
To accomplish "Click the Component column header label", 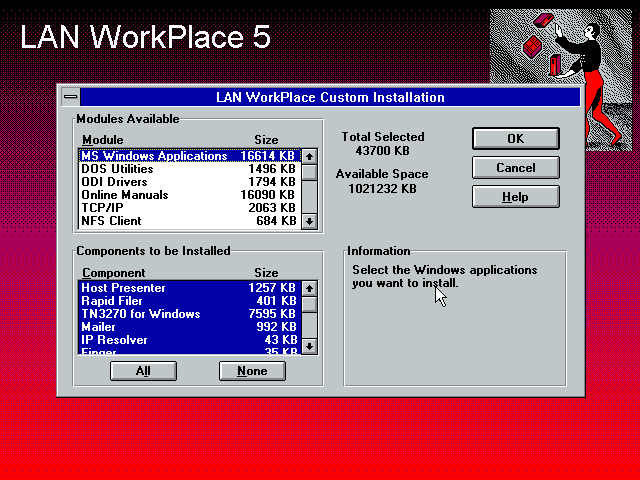I will click(x=113, y=273).
